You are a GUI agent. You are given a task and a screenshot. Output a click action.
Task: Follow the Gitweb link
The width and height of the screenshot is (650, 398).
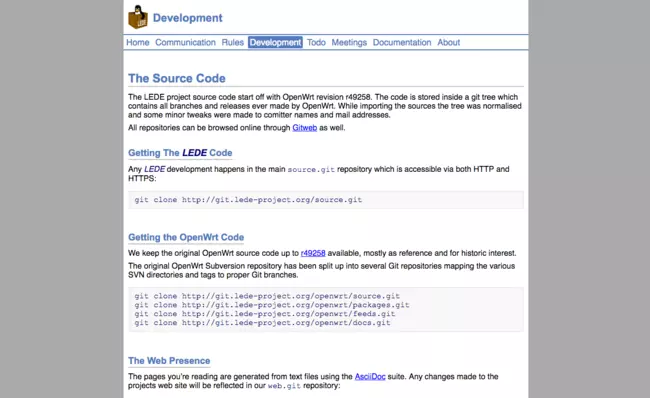[305, 128]
